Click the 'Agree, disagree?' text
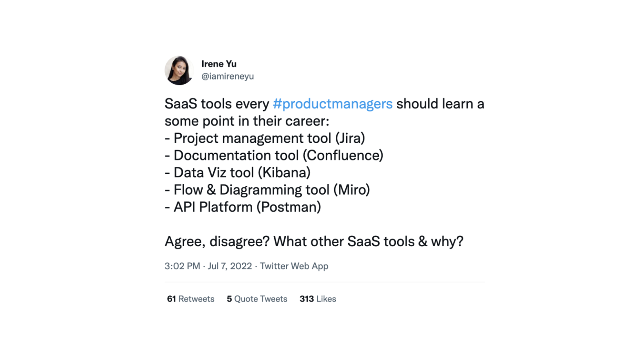Screen dimensions: 644x360 point(217,242)
